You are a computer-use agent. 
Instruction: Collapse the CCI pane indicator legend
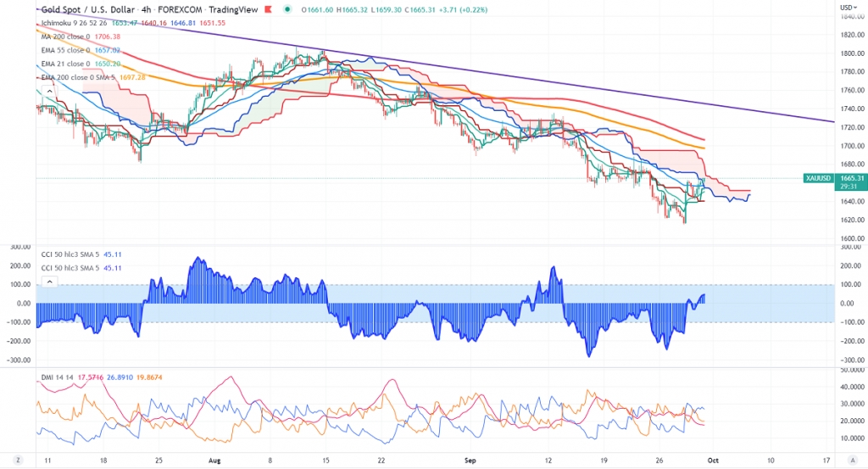click(49, 282)
